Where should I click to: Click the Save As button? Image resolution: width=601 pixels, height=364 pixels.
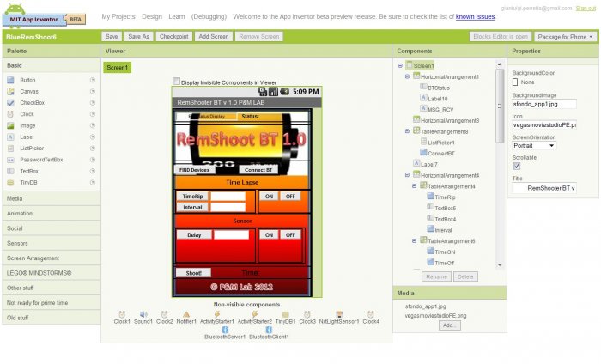coord(139,36)
